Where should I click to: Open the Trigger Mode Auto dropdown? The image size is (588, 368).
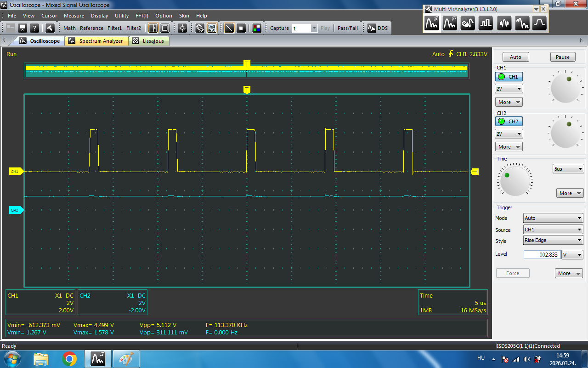click(x=553, y=218)
